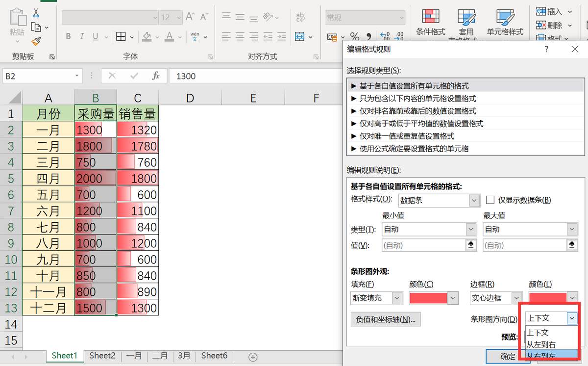The width and height of the screenshot is (588, 366).
Task: Open the 最小值 type 自动 dropdown
Action: [x=471, y=229]
